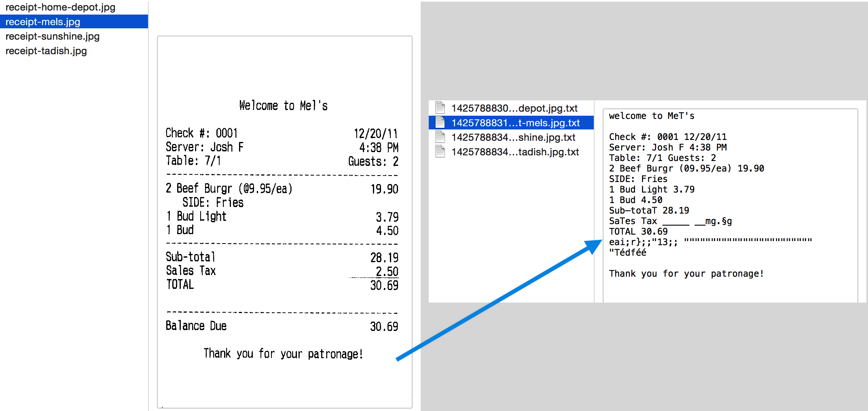This screenshot has height=411, width=868.
Task: Click the Mel's receipt image preview
Action: tap(285, 222)
